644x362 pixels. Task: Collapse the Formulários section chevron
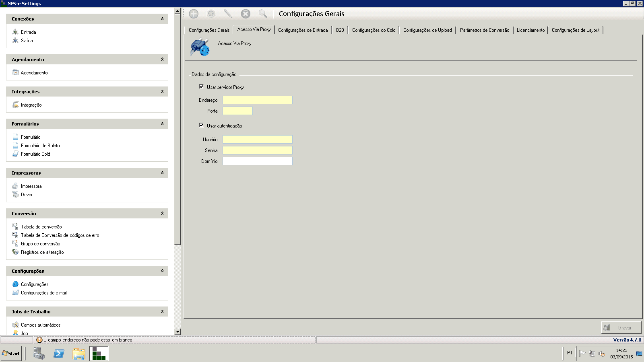click(x=162, y=124)
